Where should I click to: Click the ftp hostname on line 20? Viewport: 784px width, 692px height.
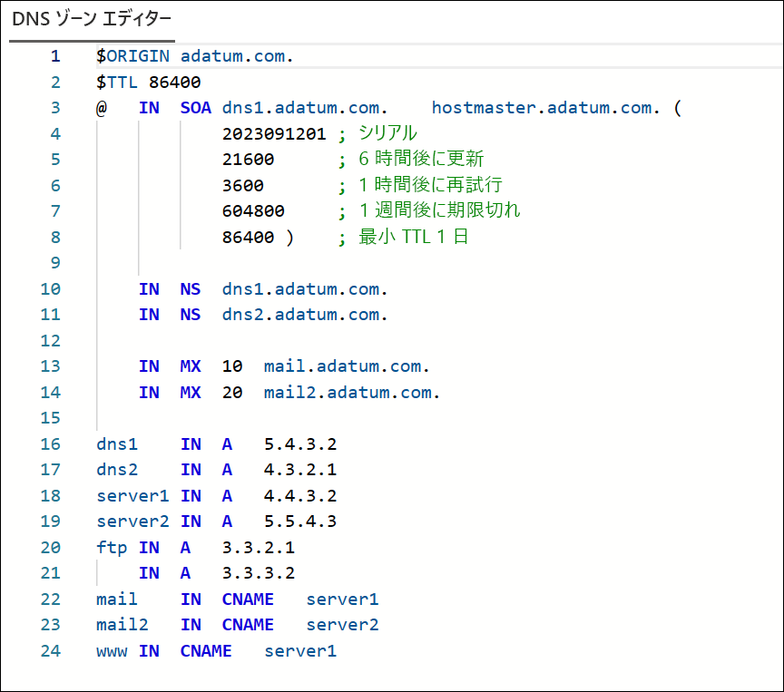(x=113, y=548)
